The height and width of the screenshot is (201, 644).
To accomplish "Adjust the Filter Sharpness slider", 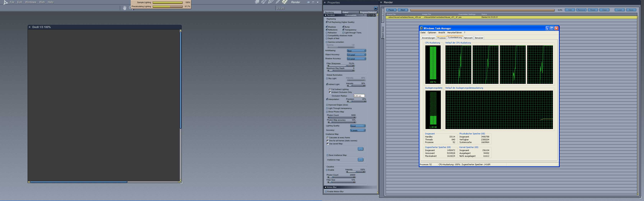I will [x=341, y=66].
